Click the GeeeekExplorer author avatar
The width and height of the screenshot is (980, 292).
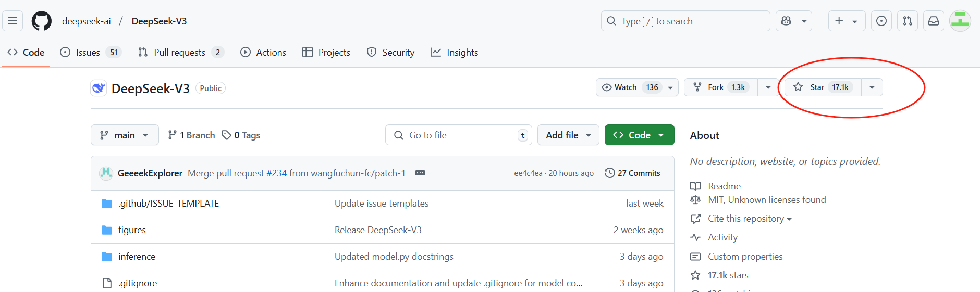click(106, 173)
